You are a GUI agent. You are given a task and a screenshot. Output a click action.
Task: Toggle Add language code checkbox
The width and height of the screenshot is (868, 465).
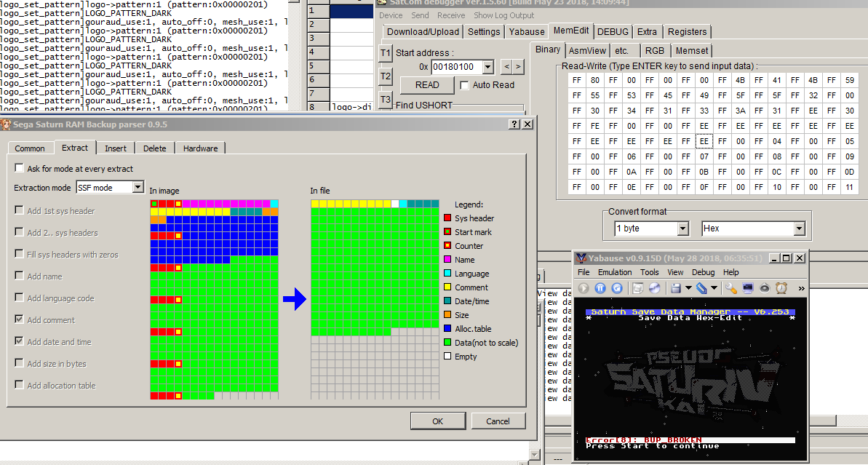20,298
